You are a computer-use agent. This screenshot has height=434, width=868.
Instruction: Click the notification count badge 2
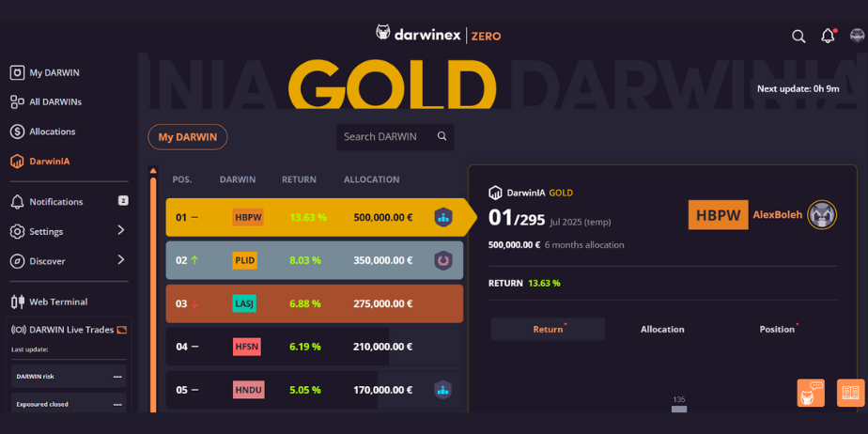123,200
